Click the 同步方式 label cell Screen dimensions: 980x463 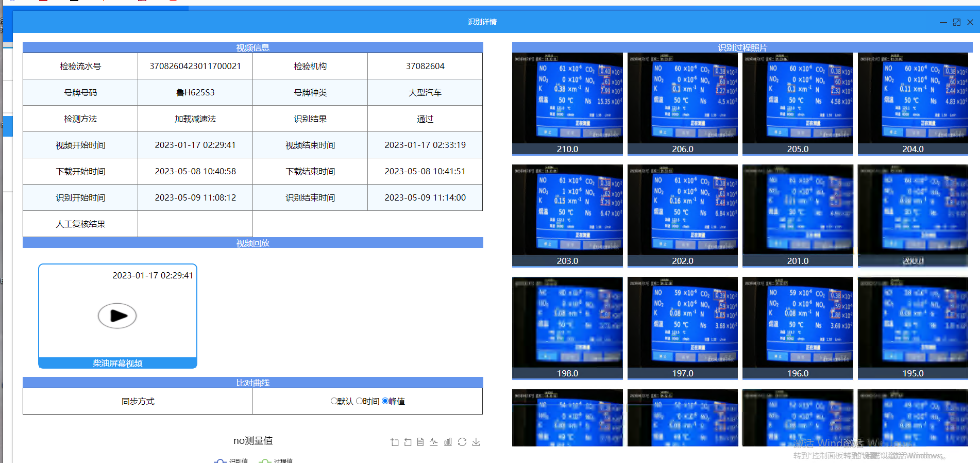(138, 401)
